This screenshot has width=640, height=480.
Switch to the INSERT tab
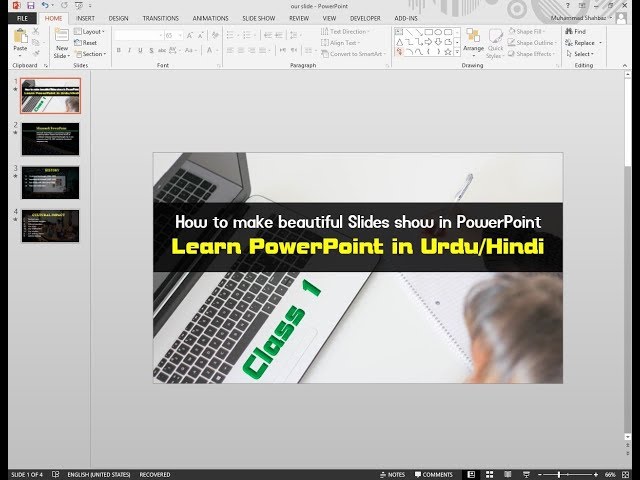pos(85,18)
